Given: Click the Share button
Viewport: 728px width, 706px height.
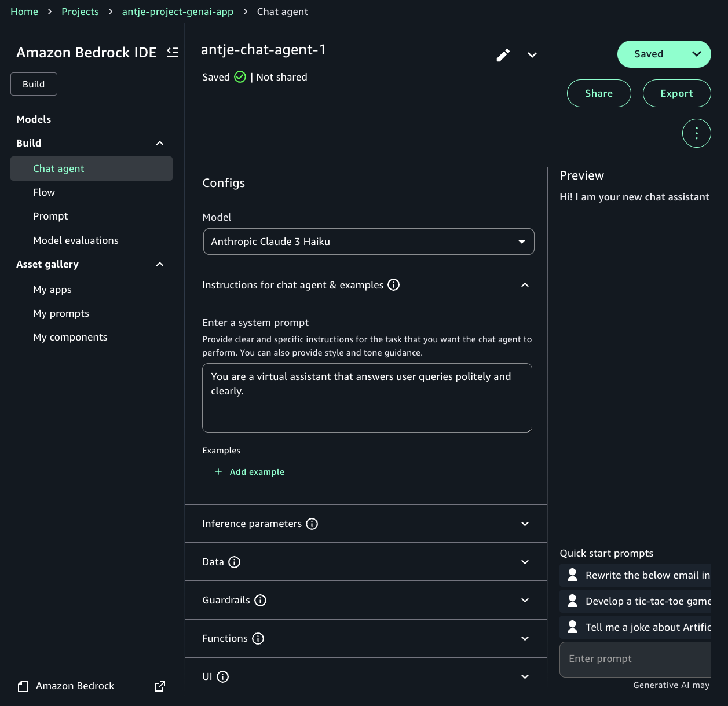Looking at the screenshot, I should 599,93.
